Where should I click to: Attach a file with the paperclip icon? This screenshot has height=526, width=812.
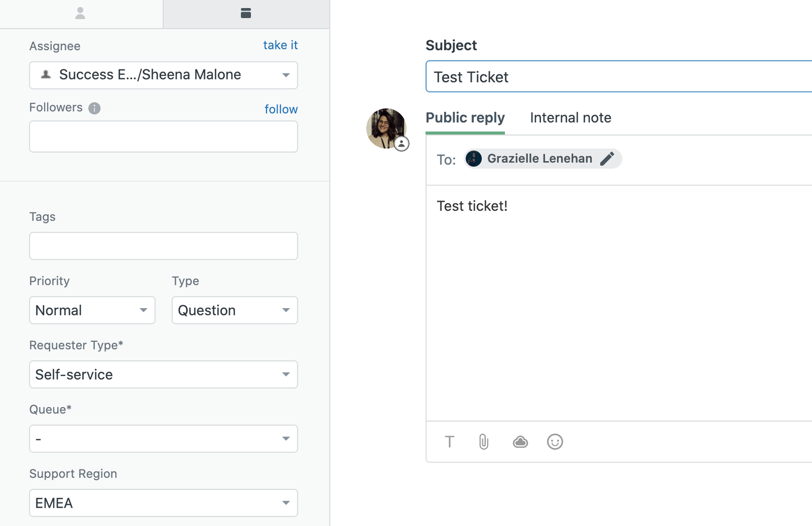[x=483, y=442]
